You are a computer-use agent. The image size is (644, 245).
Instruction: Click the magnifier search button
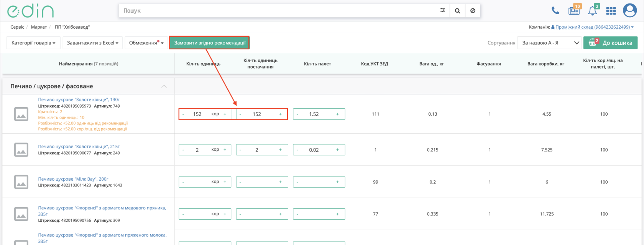tap(457, 11)
